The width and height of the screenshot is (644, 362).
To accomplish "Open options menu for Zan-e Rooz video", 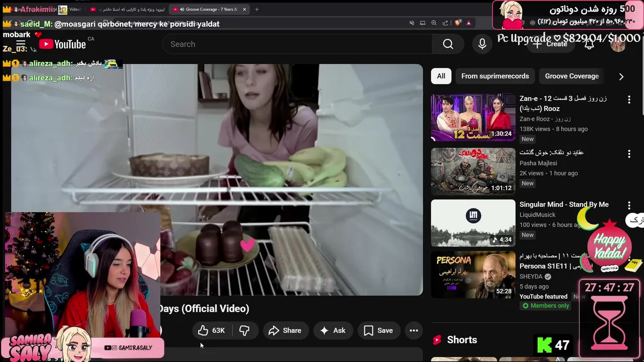I will [629, 100].
